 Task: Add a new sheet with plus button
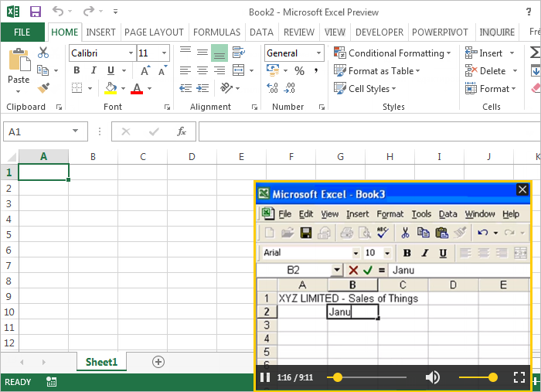158,362
